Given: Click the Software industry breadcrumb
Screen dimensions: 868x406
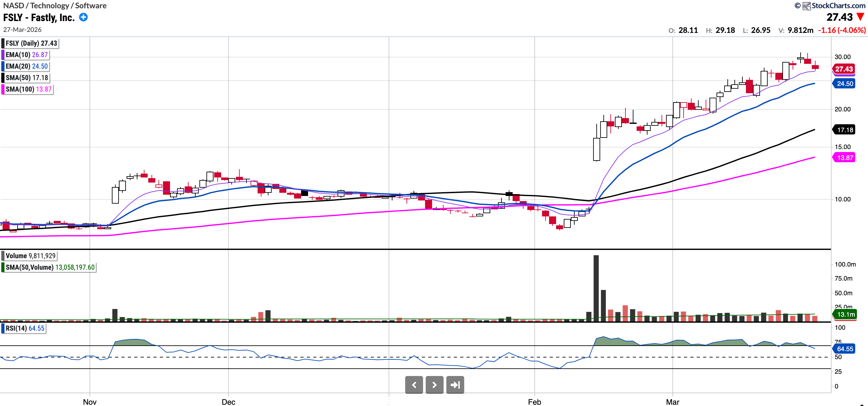Looking at the screenshot, I should (x=91, y=6).
